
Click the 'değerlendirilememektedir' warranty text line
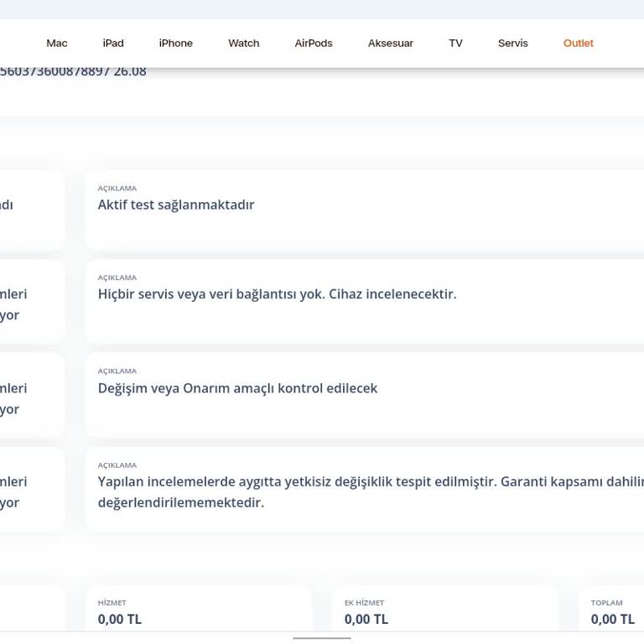click(x=180, y=503)
